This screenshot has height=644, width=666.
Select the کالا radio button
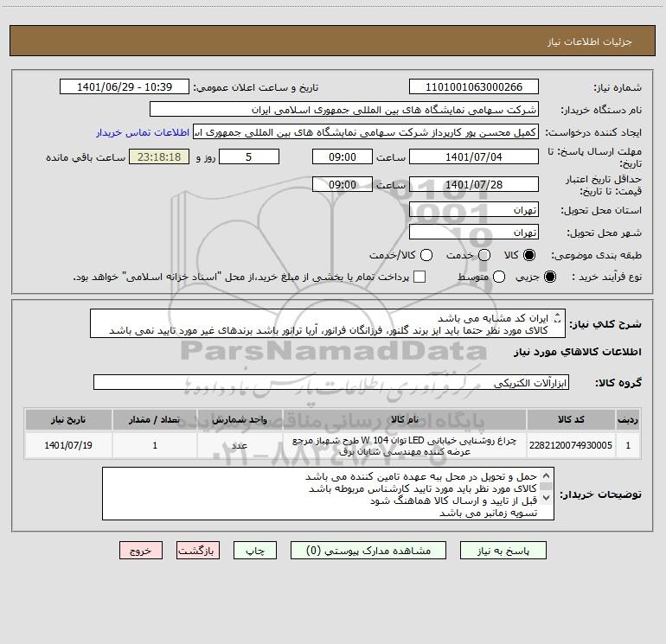pos(529,255)
